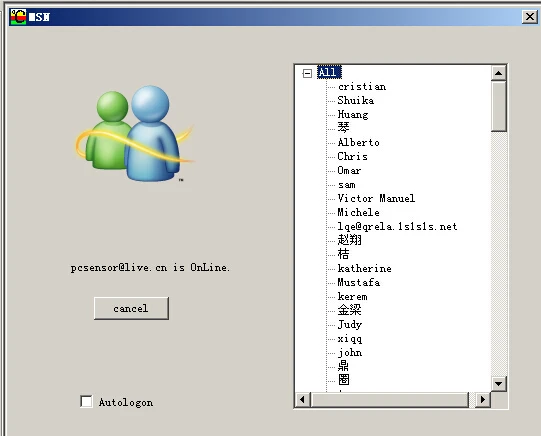This screenshot has width=541, height=436.
Task: Select contact 金梁
Action: tap(350, 310)
